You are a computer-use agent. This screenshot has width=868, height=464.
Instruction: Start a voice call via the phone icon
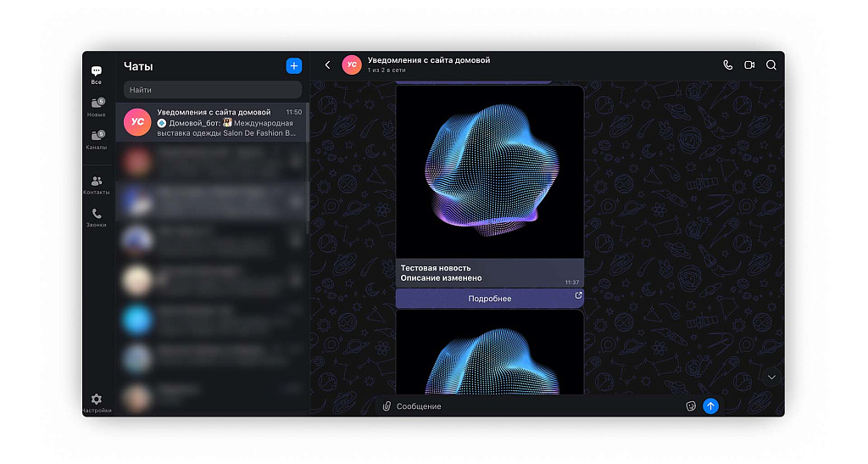click(727, 65)
